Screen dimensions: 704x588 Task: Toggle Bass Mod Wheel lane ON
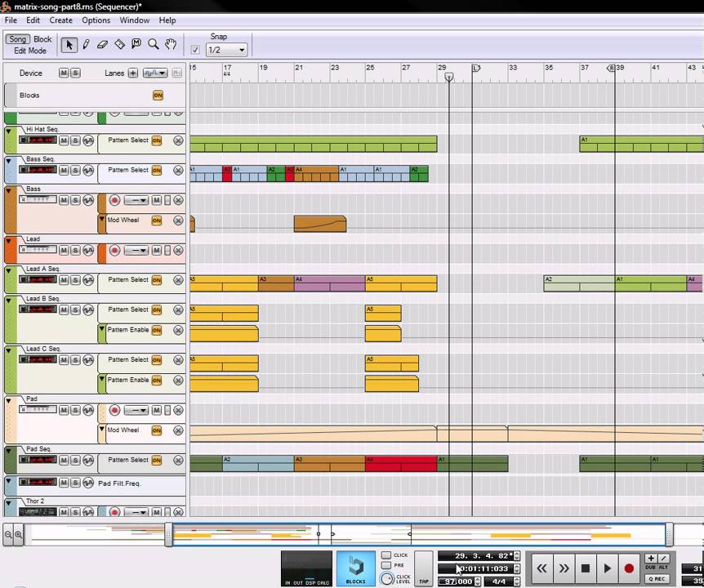156,220
